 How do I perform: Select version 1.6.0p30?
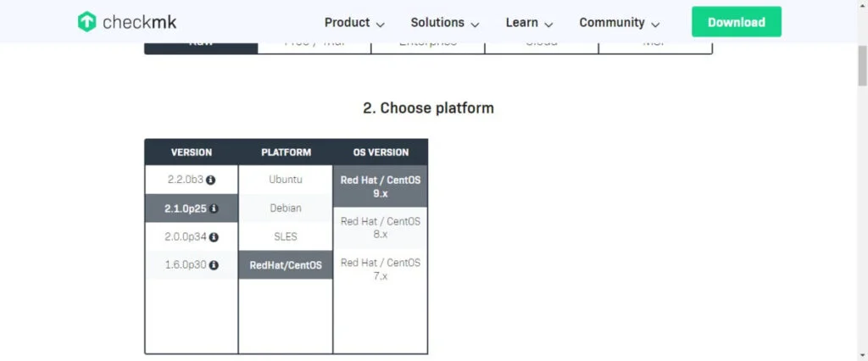(192, 265)
